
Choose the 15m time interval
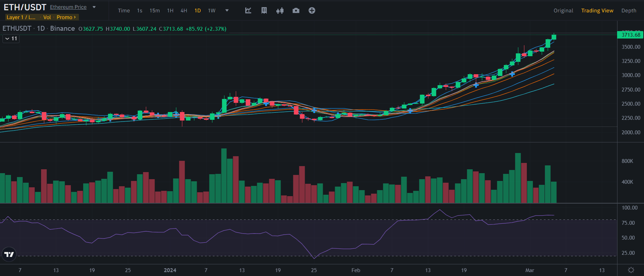[155, 11]
